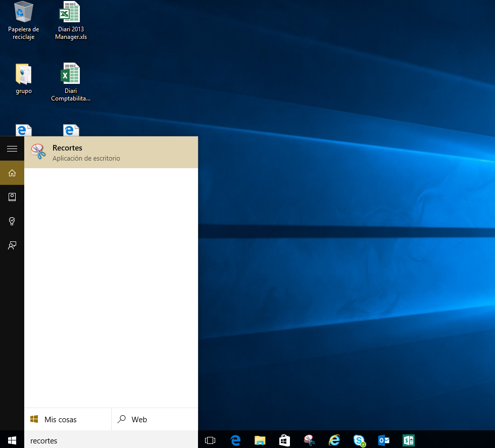495x448 pixels.
Task: Expand the hamburger menu in search panel
Action: (x=12, y=148)
